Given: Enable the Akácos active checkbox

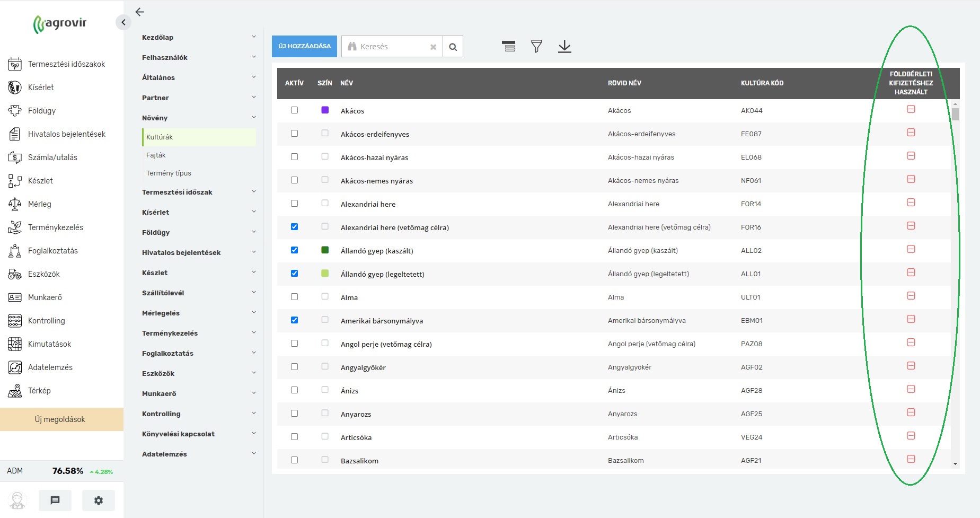Looking at the screenshot, I should [x=294, y=110].
